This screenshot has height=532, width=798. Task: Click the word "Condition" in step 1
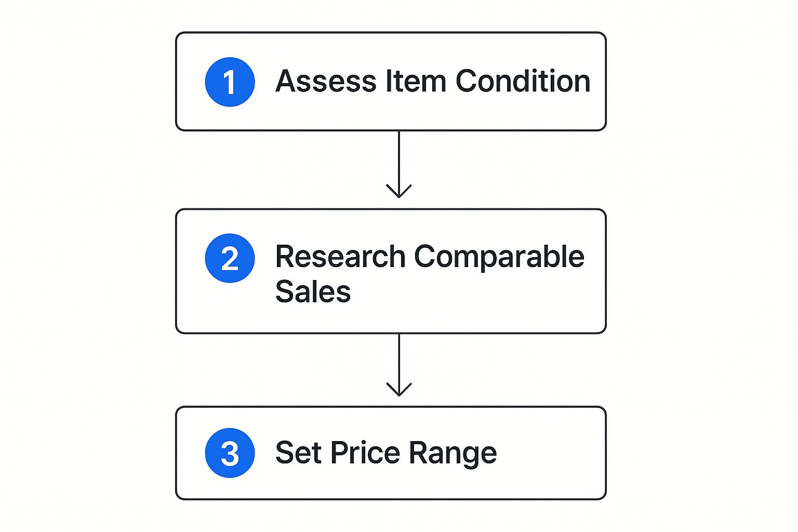tap(523, 82)
